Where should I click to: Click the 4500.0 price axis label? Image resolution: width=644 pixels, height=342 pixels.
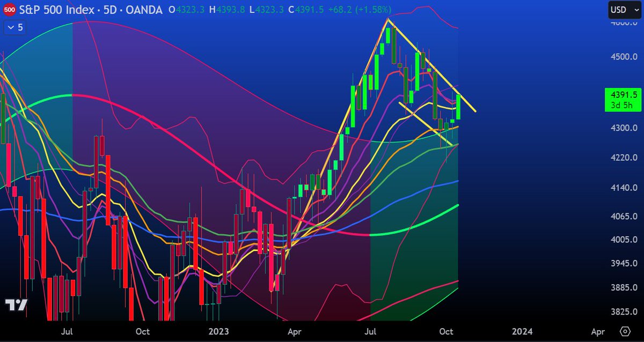pos(623,57)
